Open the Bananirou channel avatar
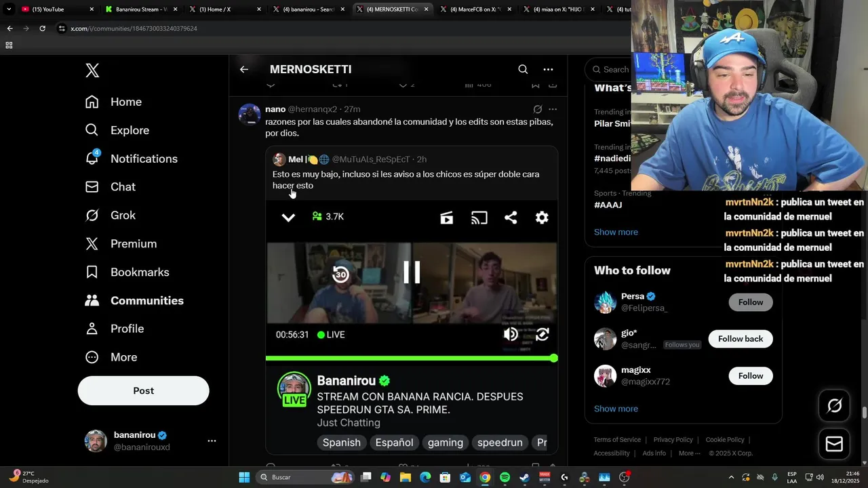The height and width of the screenshot is (488, 868). 294,390
